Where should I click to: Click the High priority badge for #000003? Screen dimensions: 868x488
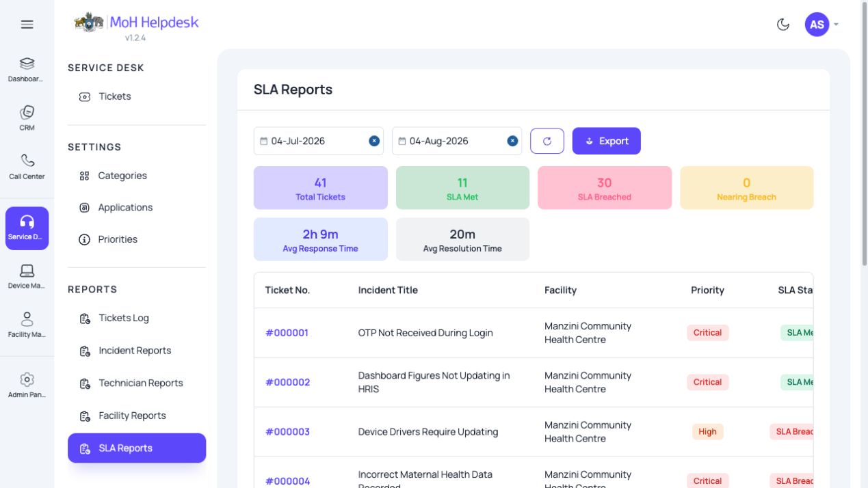(707, 432)
